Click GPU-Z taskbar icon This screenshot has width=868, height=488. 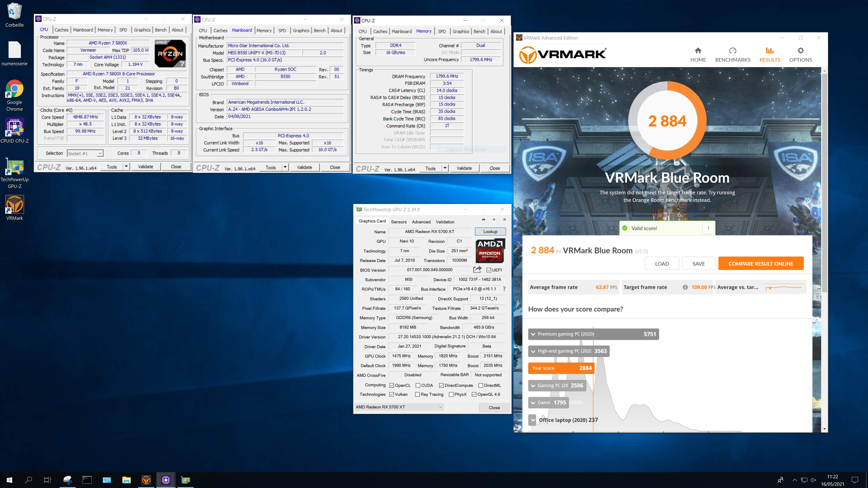[185, 480]
